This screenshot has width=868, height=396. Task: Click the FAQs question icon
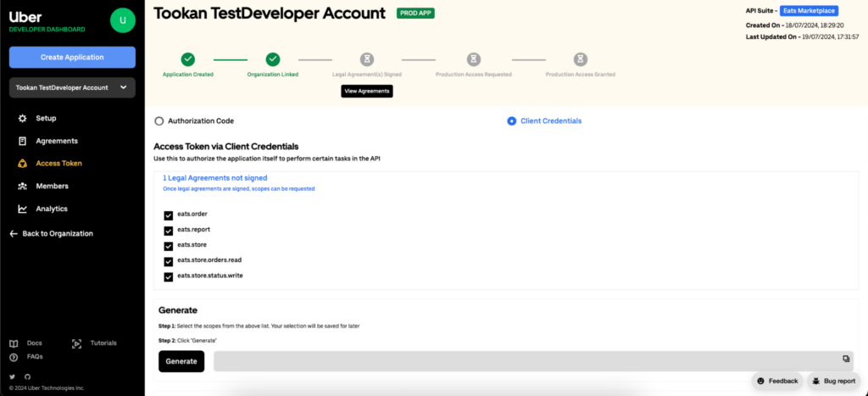[14, 357]
